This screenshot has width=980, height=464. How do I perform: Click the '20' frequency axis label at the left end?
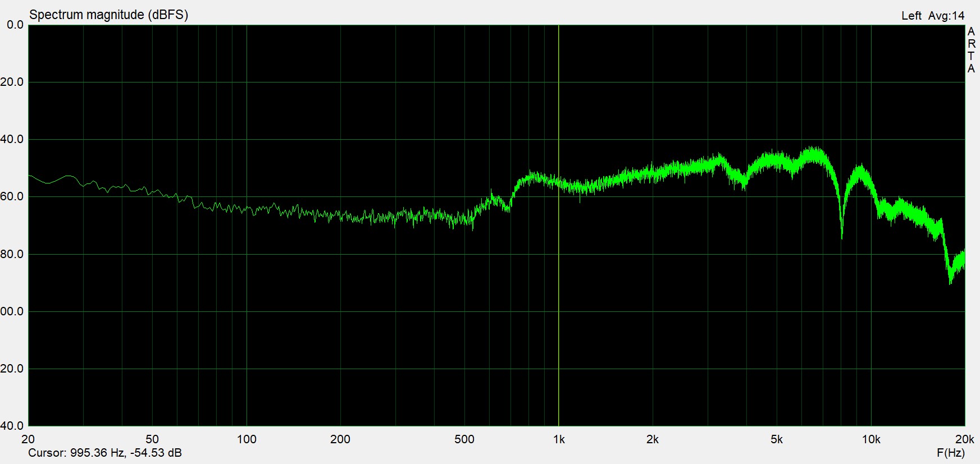tap(28, 439)
